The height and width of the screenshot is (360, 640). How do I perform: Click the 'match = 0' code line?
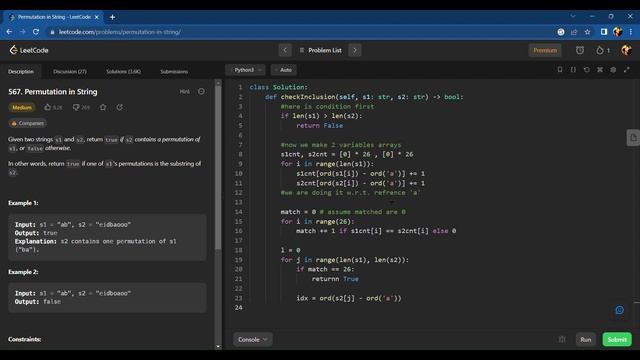coord(343,212)
